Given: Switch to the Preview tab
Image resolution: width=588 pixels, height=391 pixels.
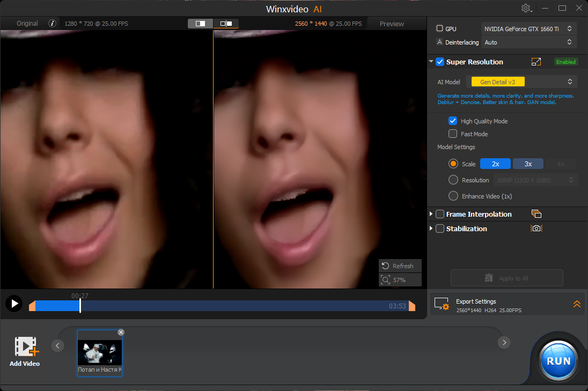Looking at the screenshot, I should (x=392, y=24).
